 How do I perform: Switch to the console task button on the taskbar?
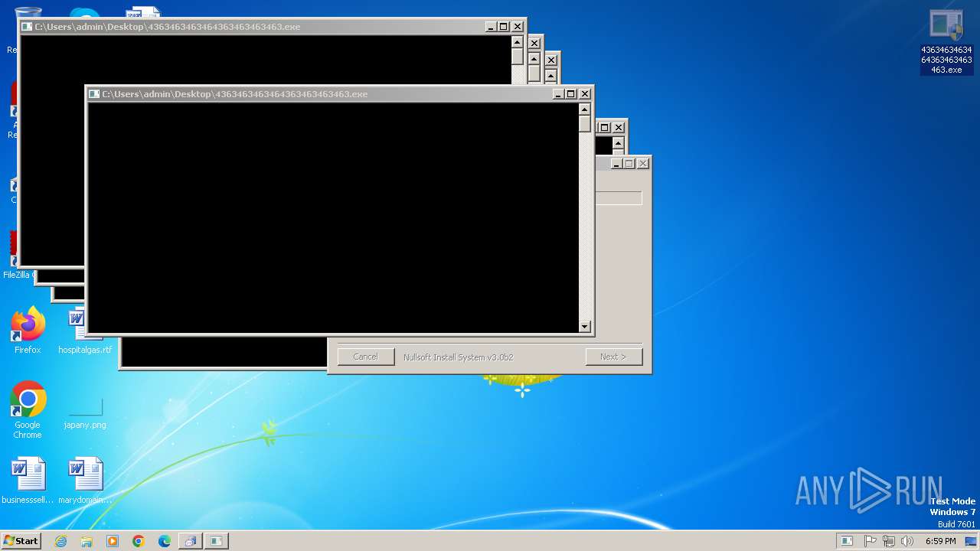point(217,541)
